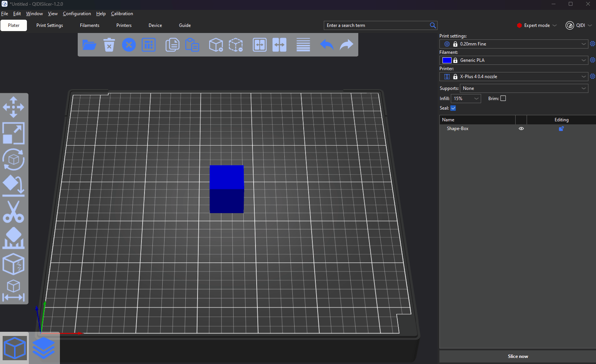596x364 pixels.
Task: Select the Scale tool
Action: point(14,133)
